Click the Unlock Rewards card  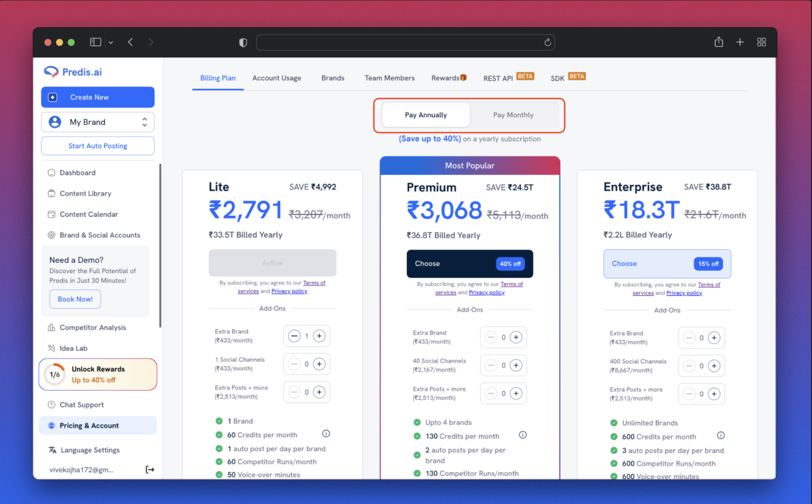pyautogui.click(x=98, y=374)
